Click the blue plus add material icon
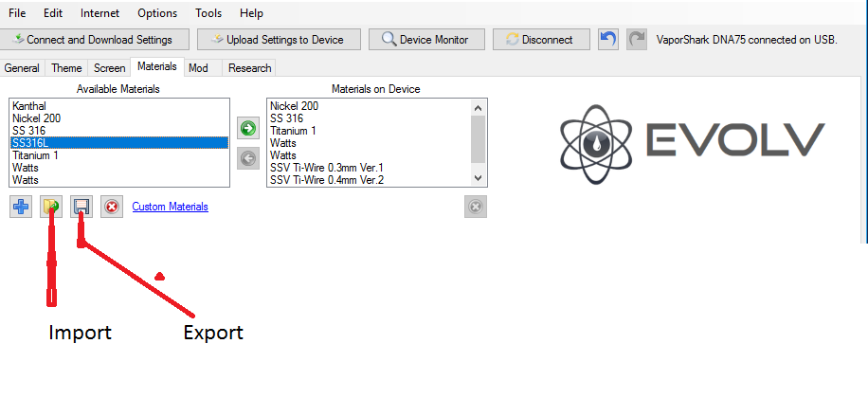Screen dimensions: 868x398 pyautogui.click(x=20, y=207)
